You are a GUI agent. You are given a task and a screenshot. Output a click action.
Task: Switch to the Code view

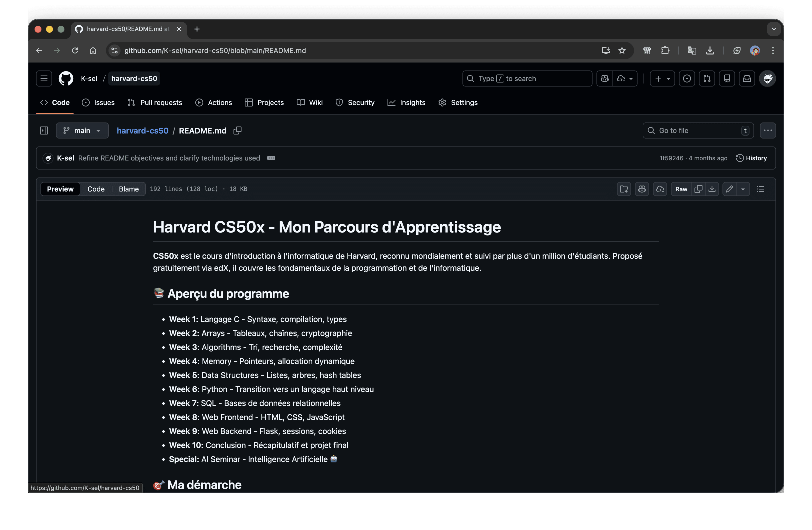(96, 189)
